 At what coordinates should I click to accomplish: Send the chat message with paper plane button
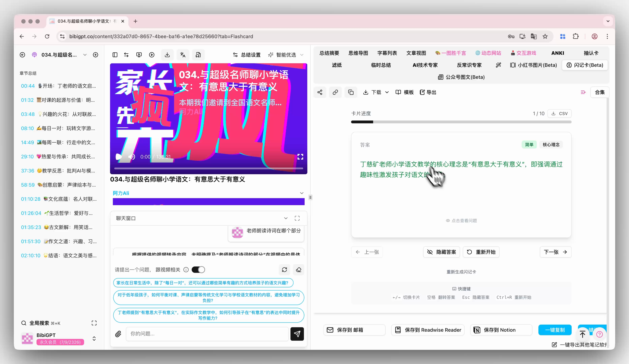tap(297, 334)
